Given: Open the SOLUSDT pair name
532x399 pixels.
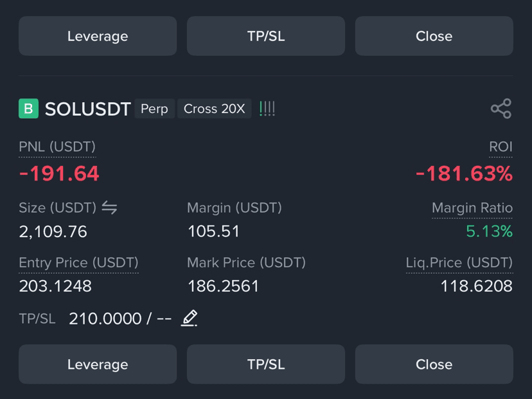Looking at the screenshot, I should pos(88,109).
